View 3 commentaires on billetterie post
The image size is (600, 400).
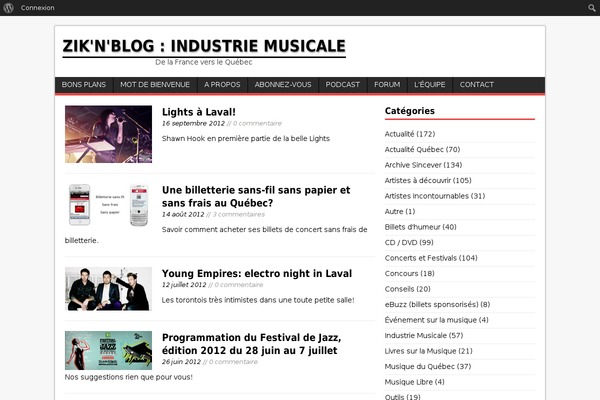point(239,214)
